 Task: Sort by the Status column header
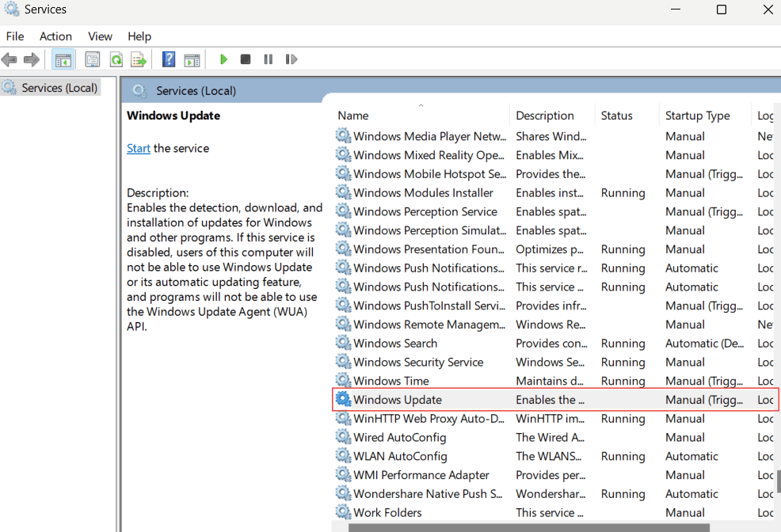point(627,116)
